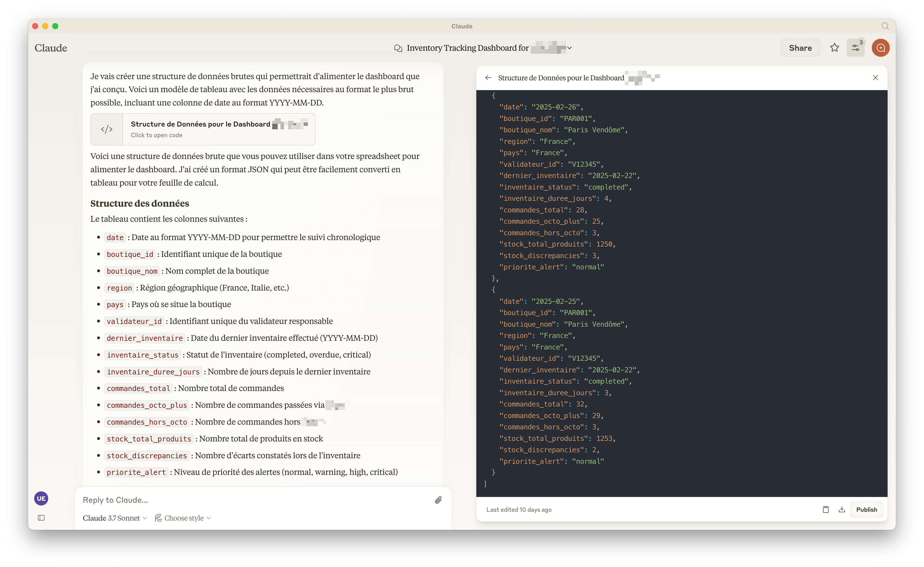Go back using artifact panel arrow
The image size is (924, 567).
pos(488,78)
